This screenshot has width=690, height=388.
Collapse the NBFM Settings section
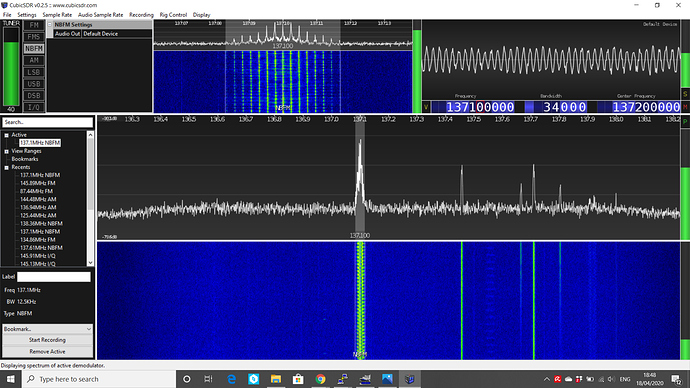pos(50,25)
